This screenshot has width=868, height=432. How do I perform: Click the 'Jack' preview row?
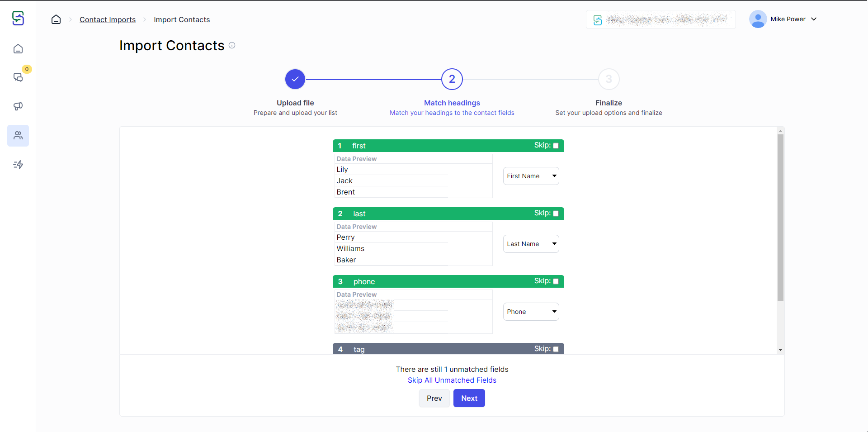coord(392,180)
